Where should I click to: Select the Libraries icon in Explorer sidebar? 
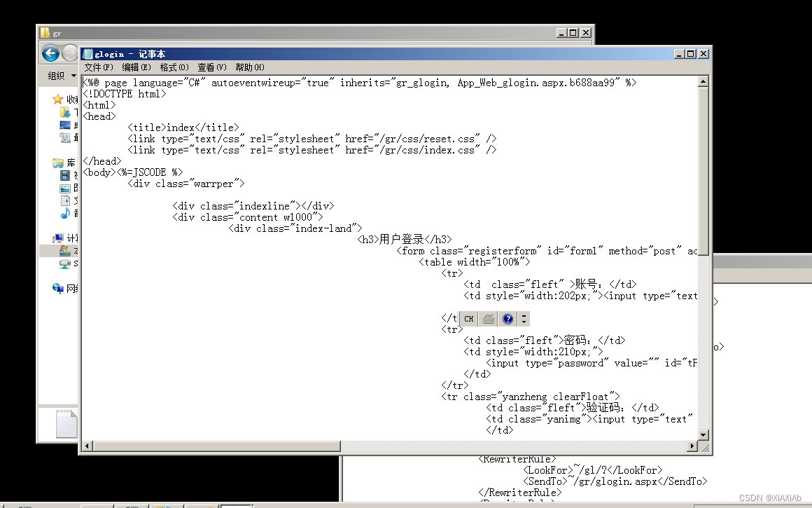point(57,163)
